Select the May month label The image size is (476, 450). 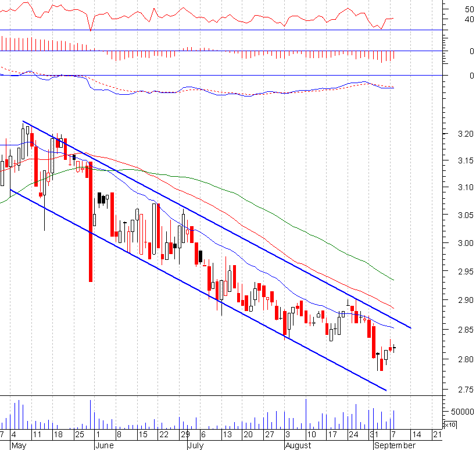19,445
